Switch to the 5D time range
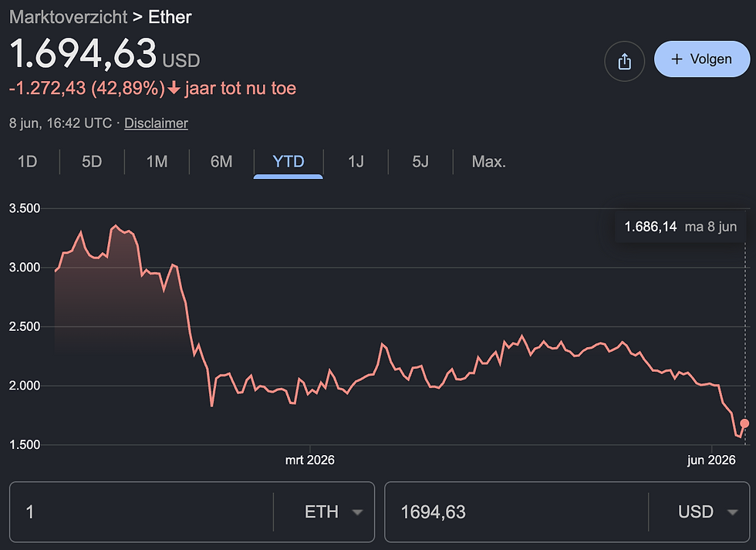 [92, 161]
